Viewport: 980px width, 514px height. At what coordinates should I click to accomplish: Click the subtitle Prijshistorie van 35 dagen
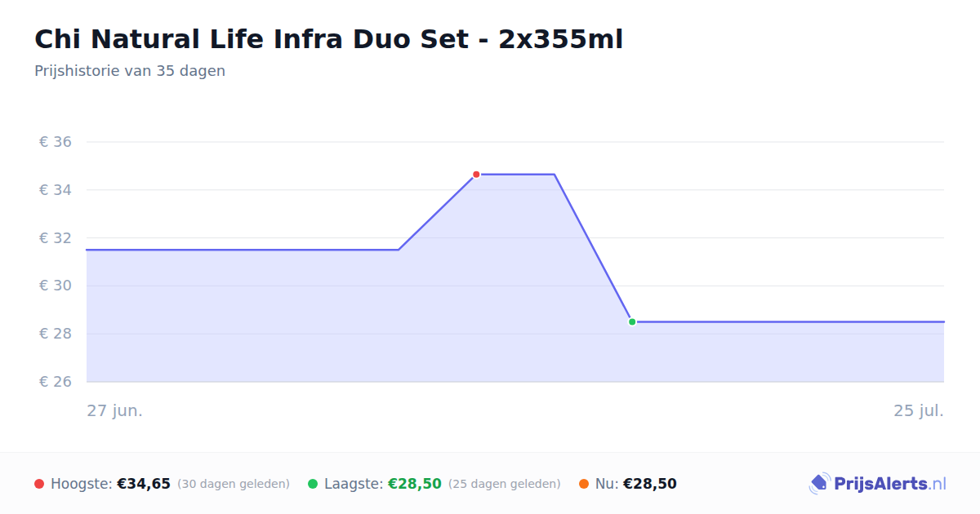pyautogui.click(x=130, y=71)
